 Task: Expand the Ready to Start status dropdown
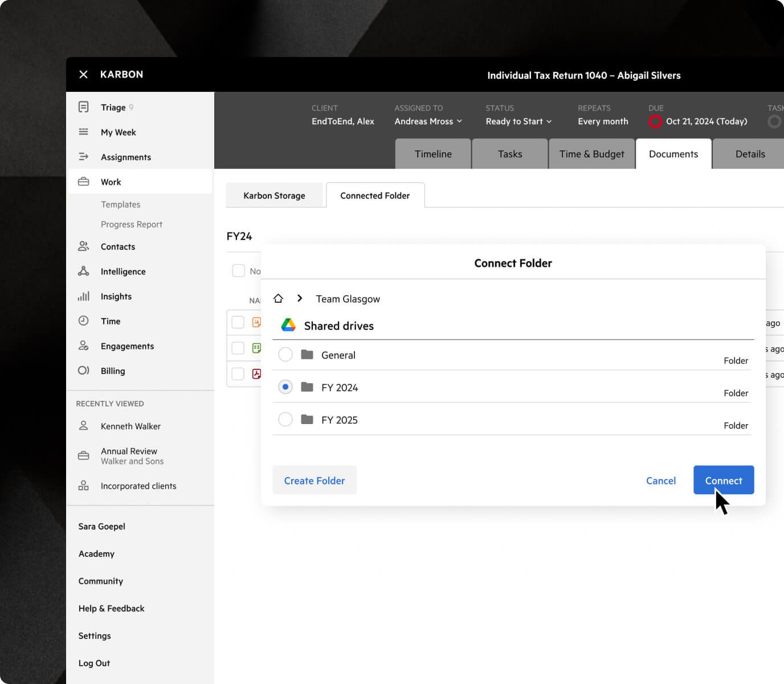(x=518, y=121)
